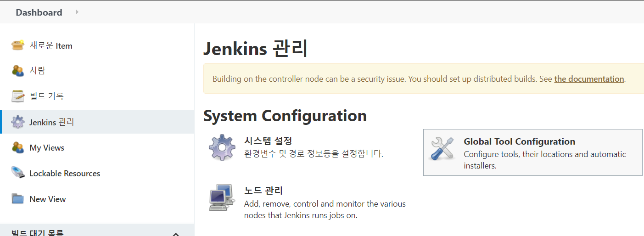Click the Dashboard breadcrumb

39,12
